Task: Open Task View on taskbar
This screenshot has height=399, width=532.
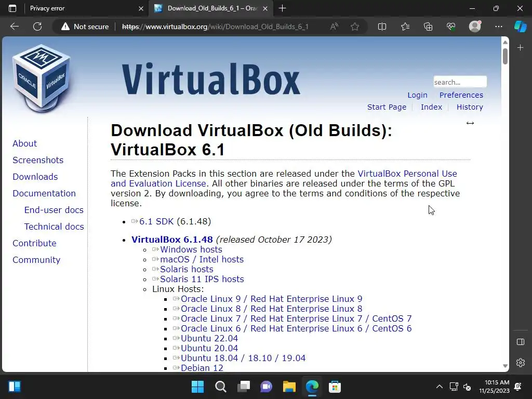Action: click(x=243, y=387)
